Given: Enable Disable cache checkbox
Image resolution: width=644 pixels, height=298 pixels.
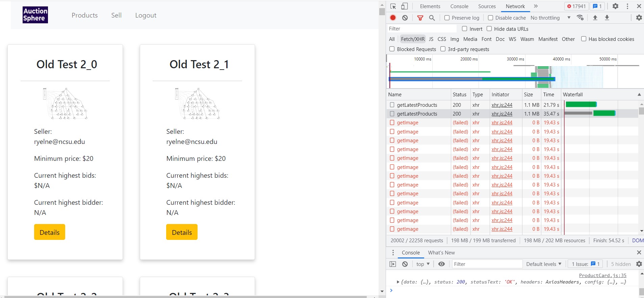Looking at the screenshot, I should (491, 18).
